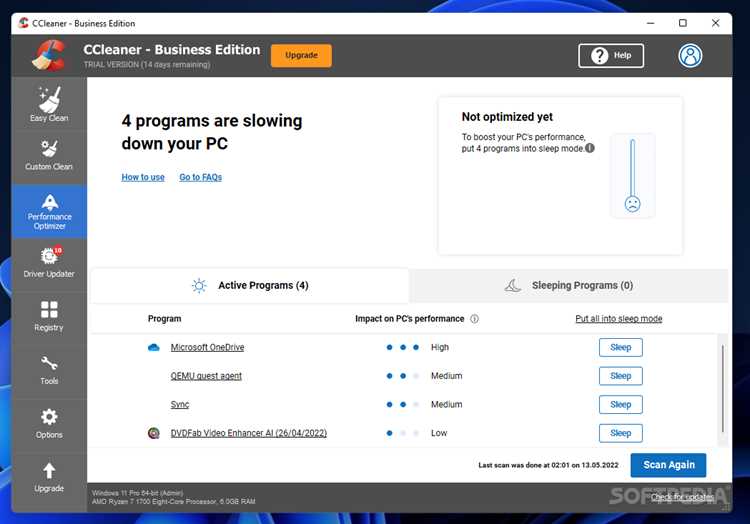Viewport: 750px width, 524px height.
Task: Click impact dots for DVDFab Video Enhancer
Action: [x=403, y=433]
